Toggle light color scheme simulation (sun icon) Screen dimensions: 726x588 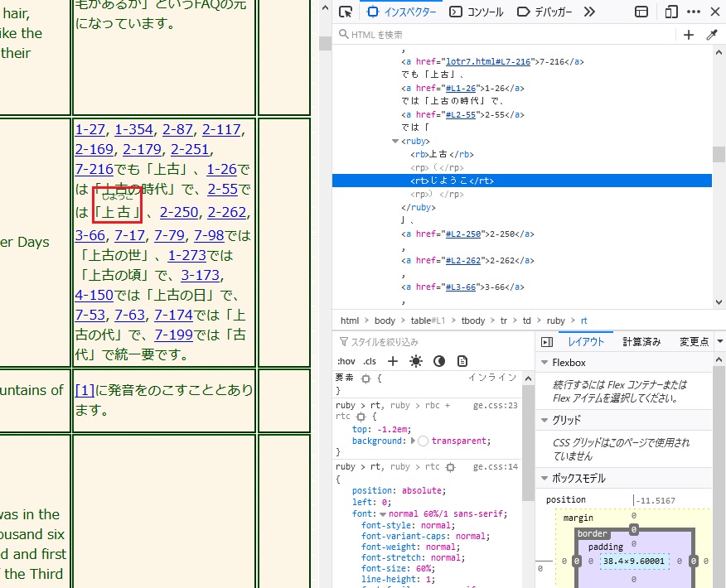pos(416,361)
